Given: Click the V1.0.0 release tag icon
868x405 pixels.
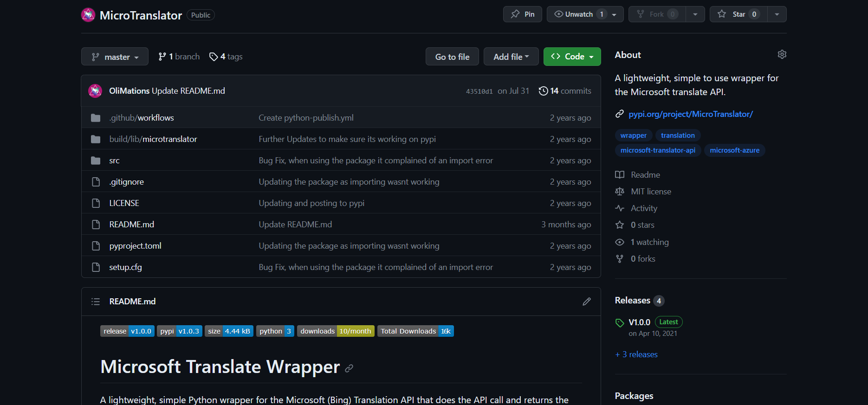Looking at the screenshot, I should [x=620, y=322].
